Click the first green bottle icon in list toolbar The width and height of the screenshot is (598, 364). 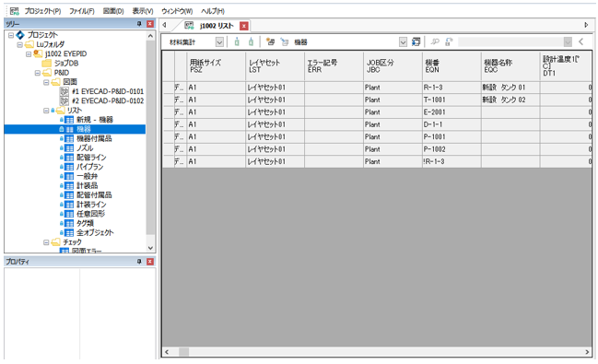coord(237,41)
